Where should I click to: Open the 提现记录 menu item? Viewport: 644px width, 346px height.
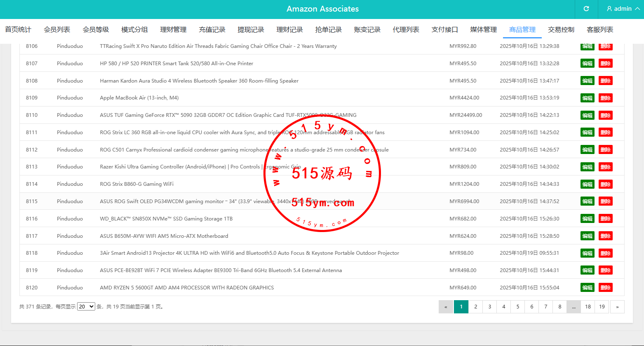coord(251,30)
